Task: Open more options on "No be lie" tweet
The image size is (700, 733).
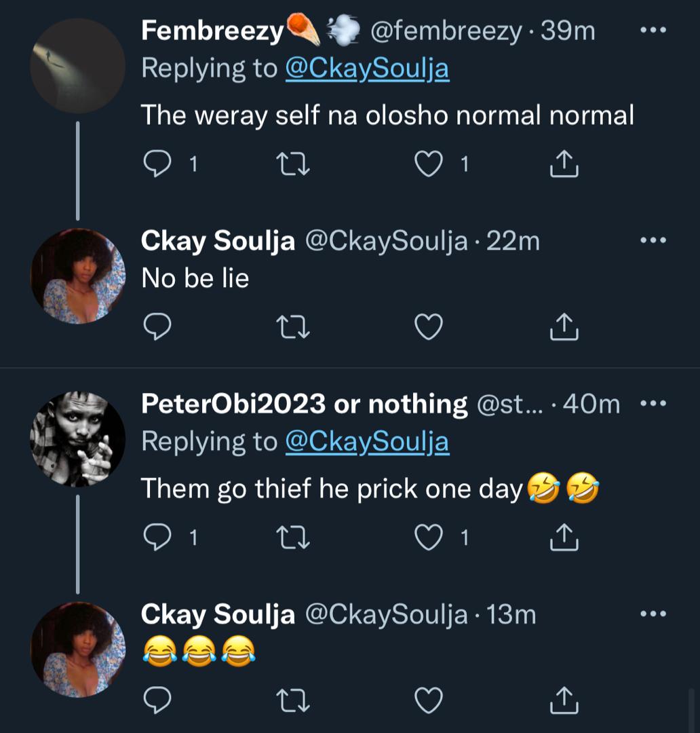Action: (x=653, y=240)
